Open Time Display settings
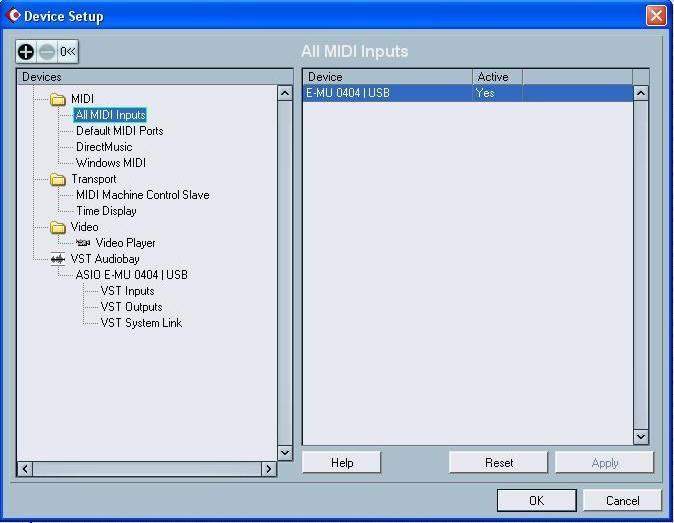 (106, 211)
